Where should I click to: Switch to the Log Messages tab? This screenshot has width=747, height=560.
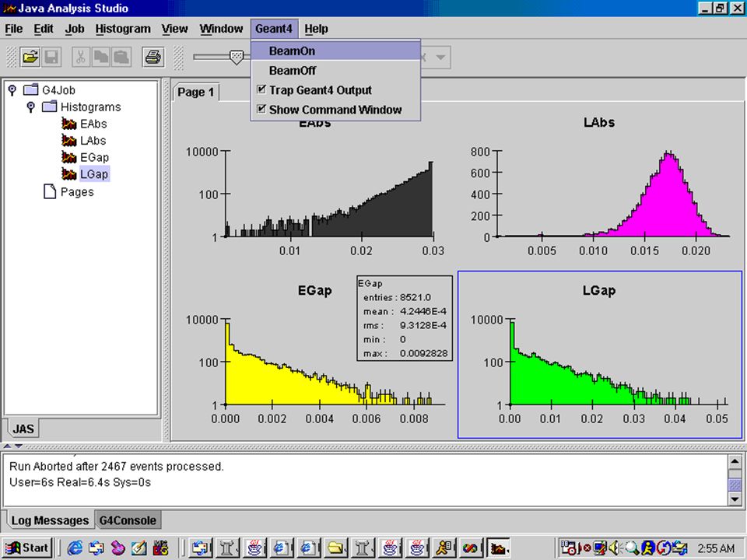tap(50, 520)
